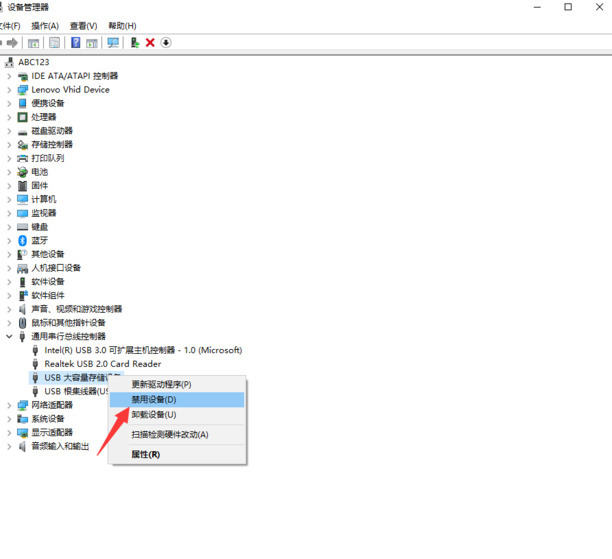Viewport: 612px width, 559px height.
Task: Click the red X uninstall device toolbar icon
Action: click(150, 43)
